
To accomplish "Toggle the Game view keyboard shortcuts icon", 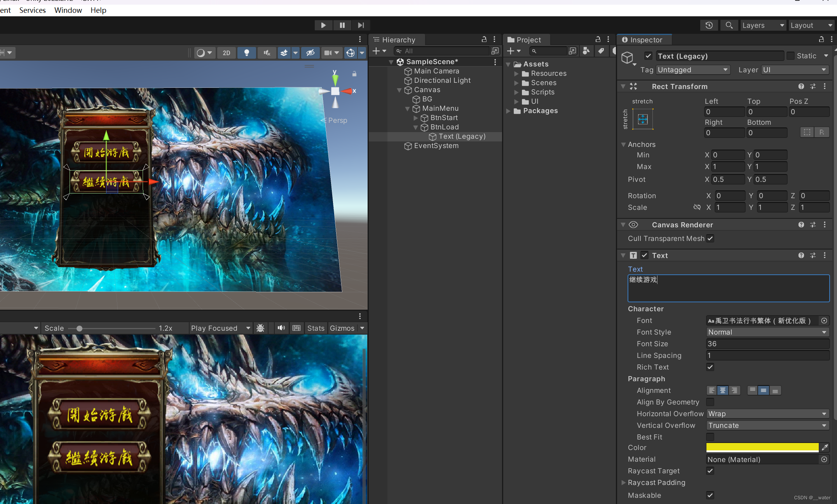I will coord(296,328).
